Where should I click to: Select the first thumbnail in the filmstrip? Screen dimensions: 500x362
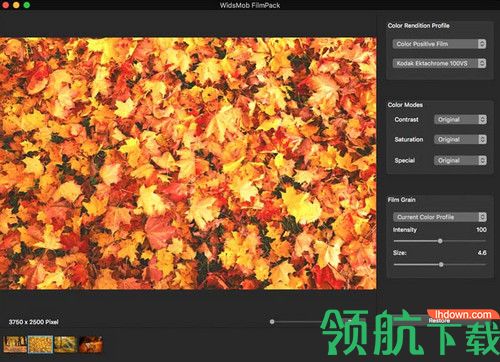[15, 344]
